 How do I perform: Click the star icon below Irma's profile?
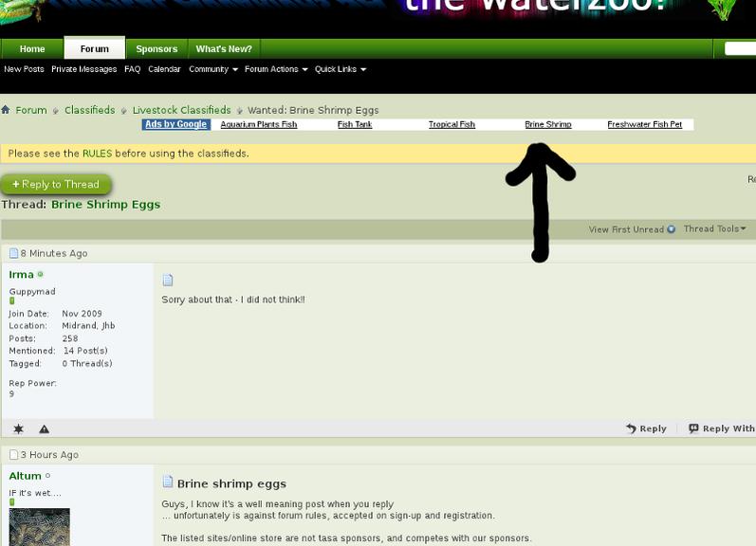click(x=18, y=429)
